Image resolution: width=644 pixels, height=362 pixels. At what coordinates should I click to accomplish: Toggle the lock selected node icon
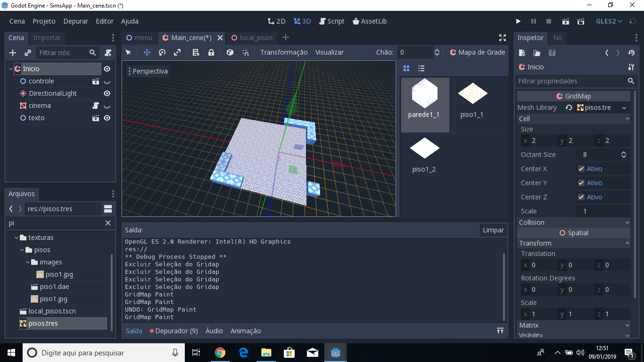click(x=211, y=52)
